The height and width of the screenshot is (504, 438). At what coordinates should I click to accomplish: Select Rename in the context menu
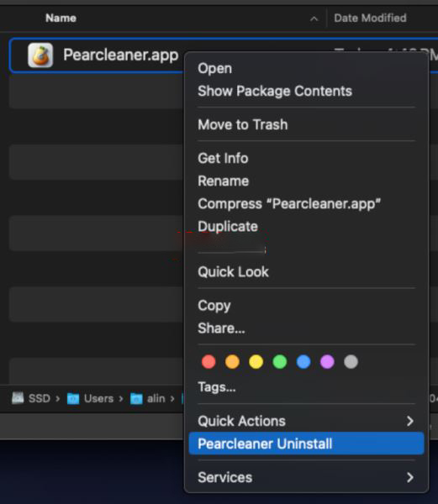click(223, 181)
